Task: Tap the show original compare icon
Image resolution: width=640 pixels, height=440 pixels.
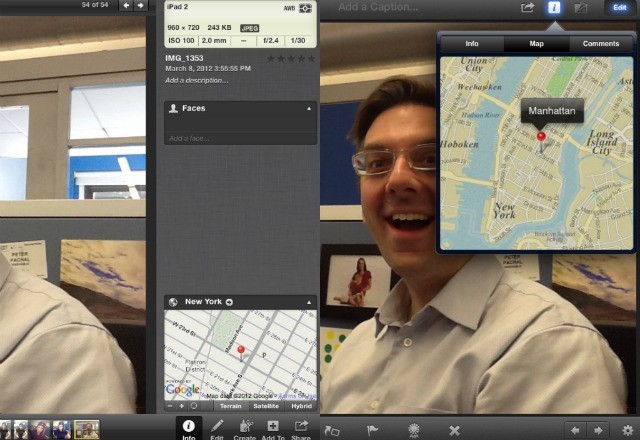Action: 580,7
